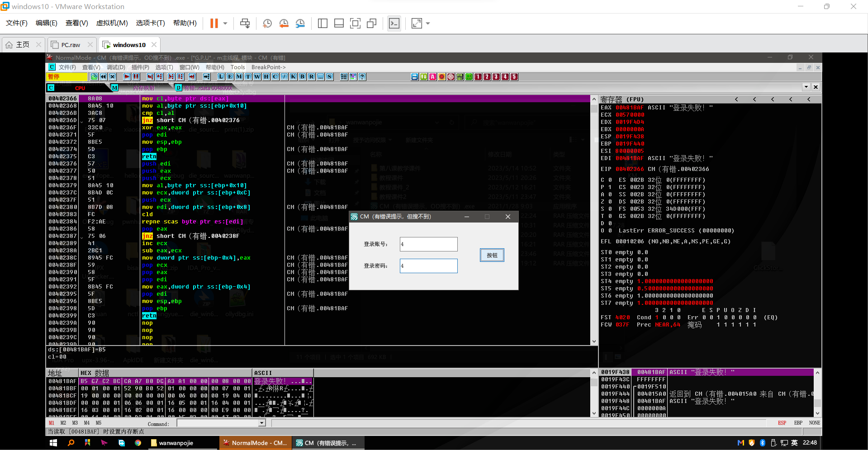Click the EBP stack mode button

tap(798, 423)
